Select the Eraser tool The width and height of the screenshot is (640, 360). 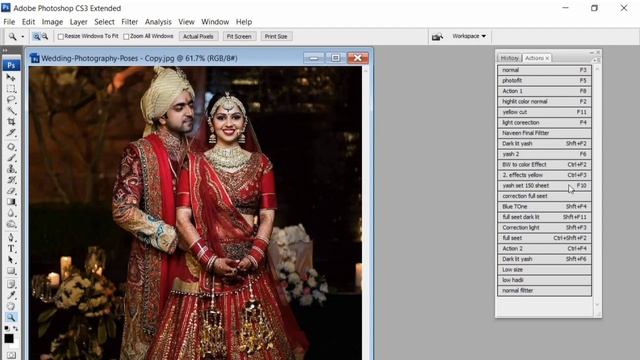11,191
